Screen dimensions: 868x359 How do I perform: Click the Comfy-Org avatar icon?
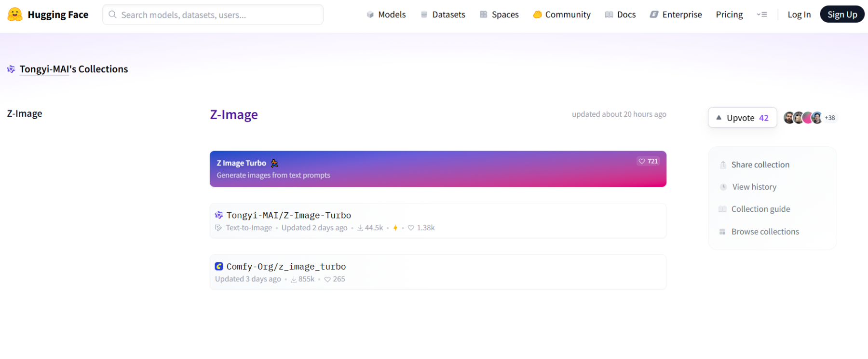[219, 266]
